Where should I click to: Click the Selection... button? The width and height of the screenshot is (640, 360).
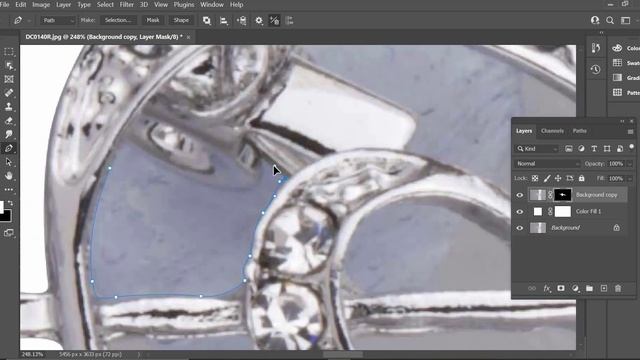[x=118, y=20]
